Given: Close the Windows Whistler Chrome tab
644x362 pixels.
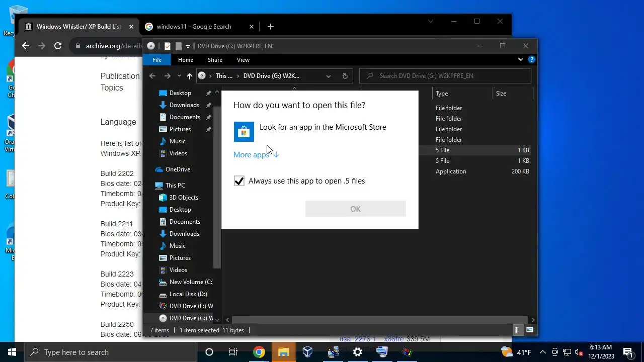Looking at the screenshot, I should pos(131,27).
